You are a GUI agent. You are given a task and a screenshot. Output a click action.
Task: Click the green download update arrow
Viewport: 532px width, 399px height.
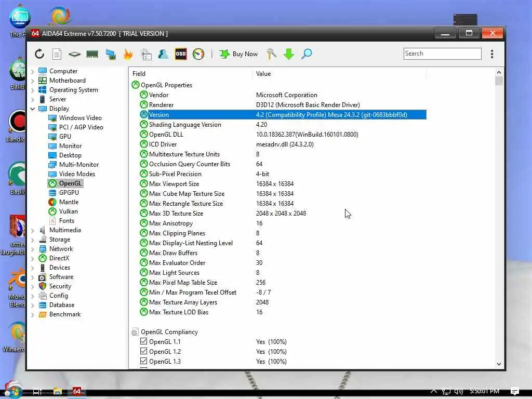(289, 54)
